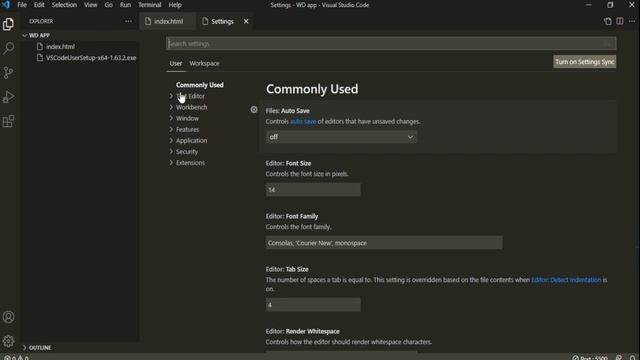This screenshot has height=360, width=640.
Task: Open the Manage gear icon
Action: point(9,341)
